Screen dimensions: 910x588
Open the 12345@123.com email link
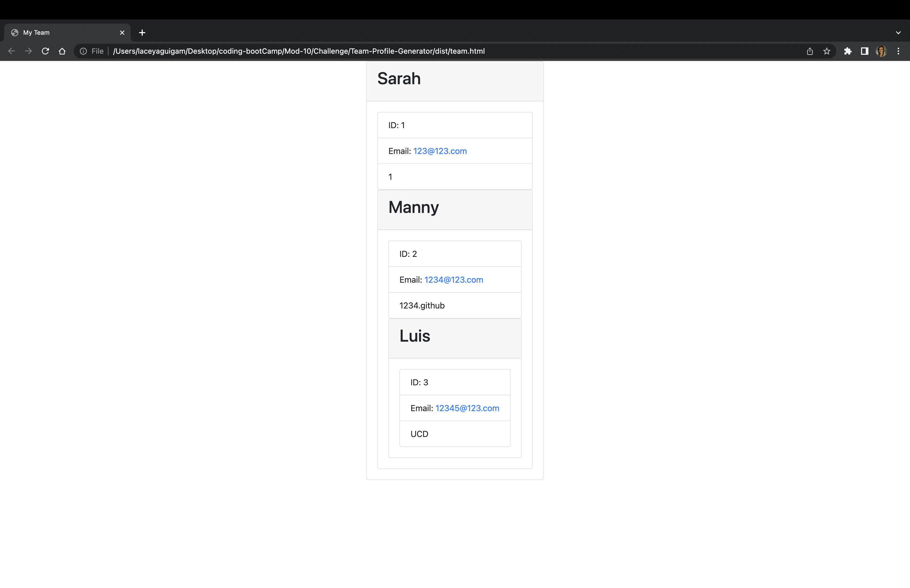click(x=467, y=408)
